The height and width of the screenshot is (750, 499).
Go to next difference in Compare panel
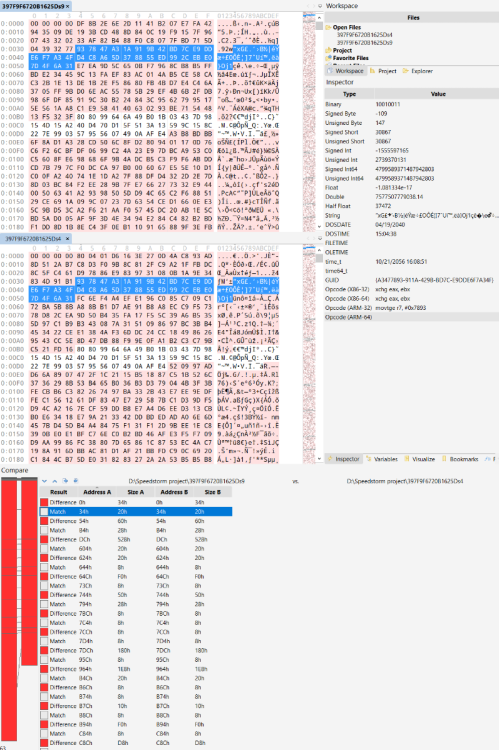[x=44, y=481]
